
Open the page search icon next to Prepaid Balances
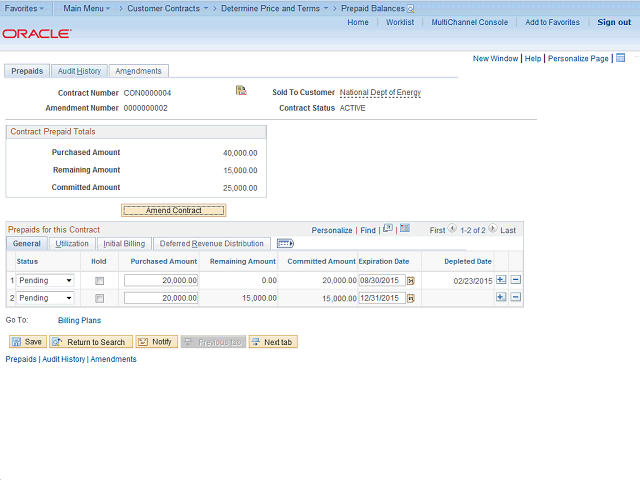[411, 9]
